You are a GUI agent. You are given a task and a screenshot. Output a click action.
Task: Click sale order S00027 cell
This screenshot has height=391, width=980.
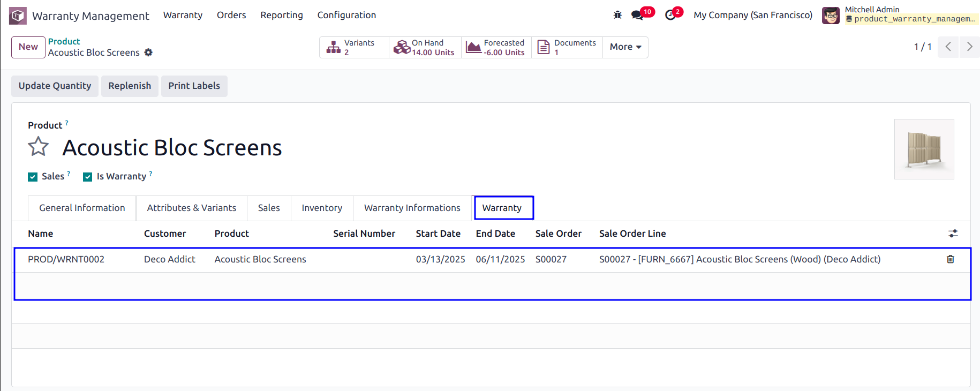click(x=551, y=259)
